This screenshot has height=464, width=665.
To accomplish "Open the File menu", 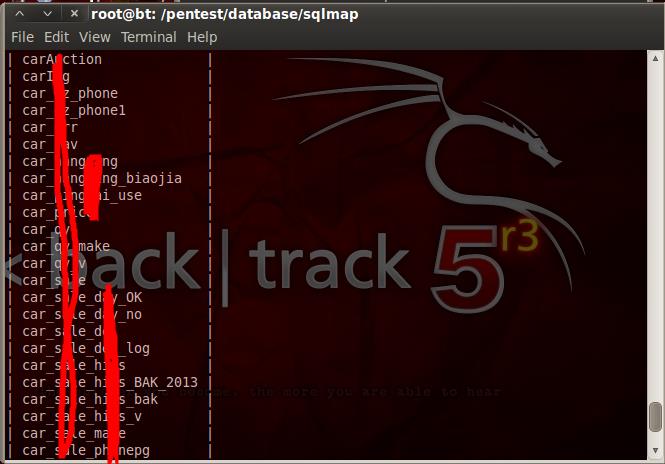I will point(22,37).
